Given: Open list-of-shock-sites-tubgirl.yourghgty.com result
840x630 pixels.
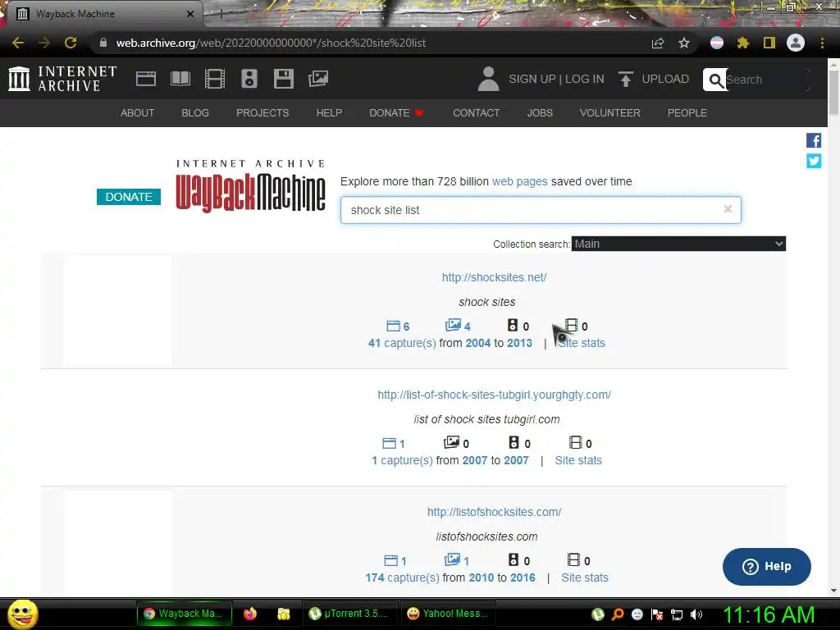Looking at the screenshot, I should (x=494, y=395).
